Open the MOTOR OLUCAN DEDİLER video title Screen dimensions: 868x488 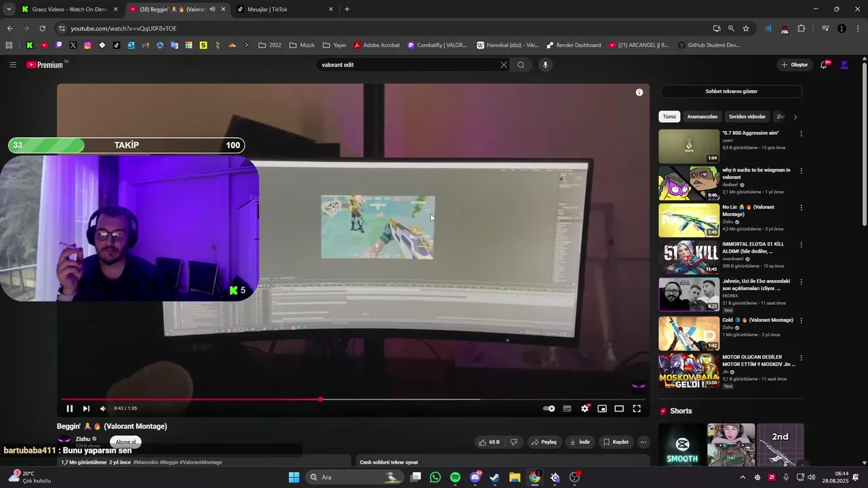[758, 361]
